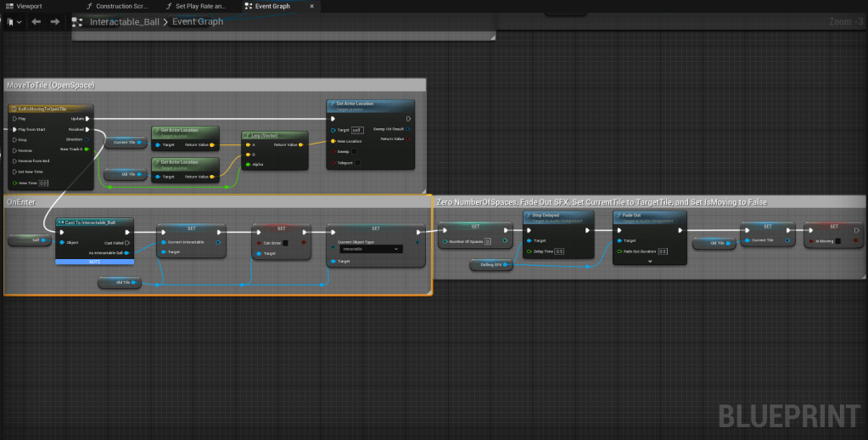This screenshot has height=440, width=868.
Task: Enable the Teleport checkbox on Set Actor Location
Action: [x=357, y=162]
